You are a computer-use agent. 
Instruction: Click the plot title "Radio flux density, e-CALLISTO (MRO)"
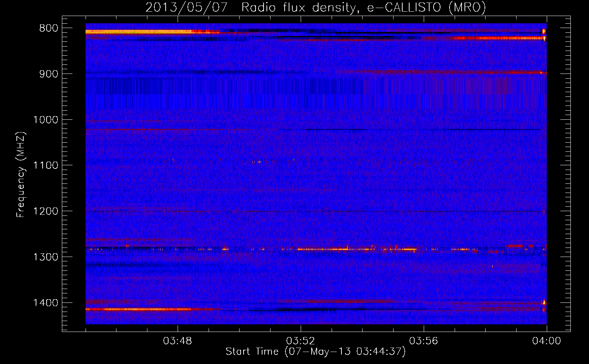(x=364, y=7)
